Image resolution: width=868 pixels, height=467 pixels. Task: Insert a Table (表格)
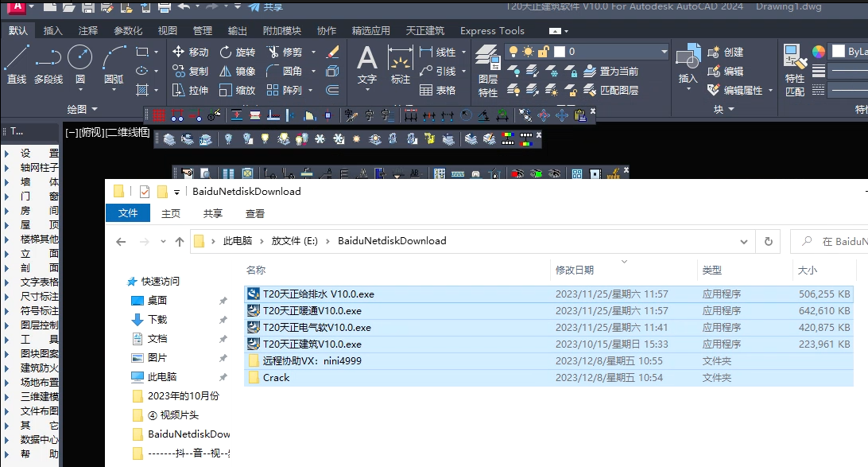pyautogui.click(x=437, y=90)
